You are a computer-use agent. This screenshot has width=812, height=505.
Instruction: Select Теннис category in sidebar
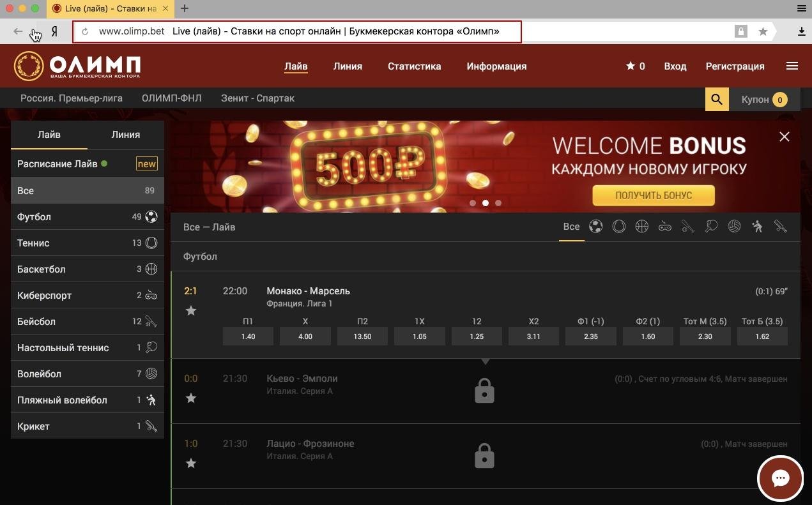tap(88, 243)
